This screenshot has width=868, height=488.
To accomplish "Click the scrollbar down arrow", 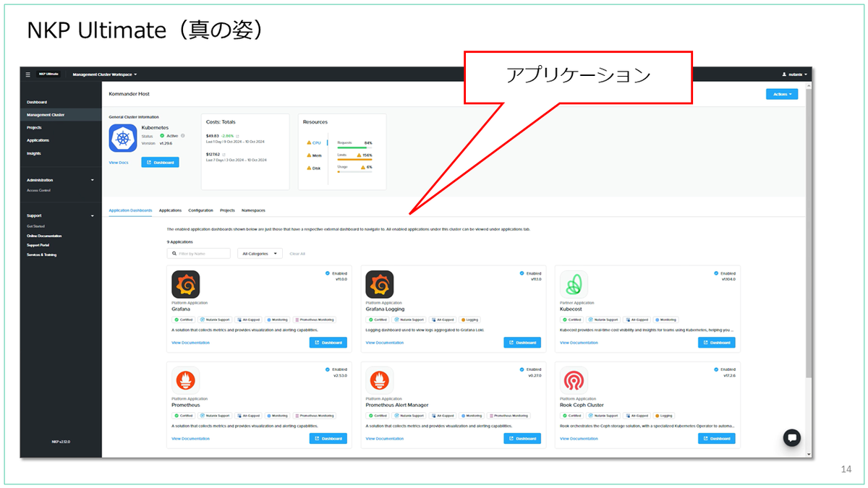I will coord(809,454).
